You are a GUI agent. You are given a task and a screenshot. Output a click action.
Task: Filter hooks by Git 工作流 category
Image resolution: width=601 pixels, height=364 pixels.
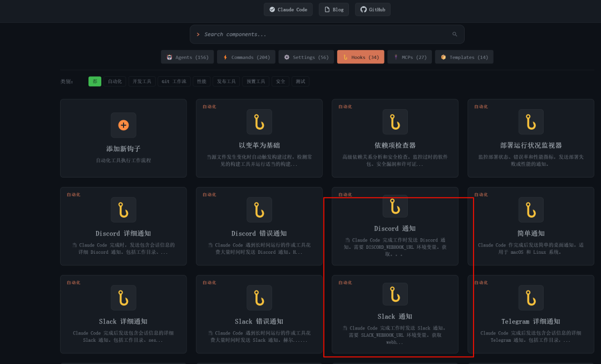coord(174,81)
